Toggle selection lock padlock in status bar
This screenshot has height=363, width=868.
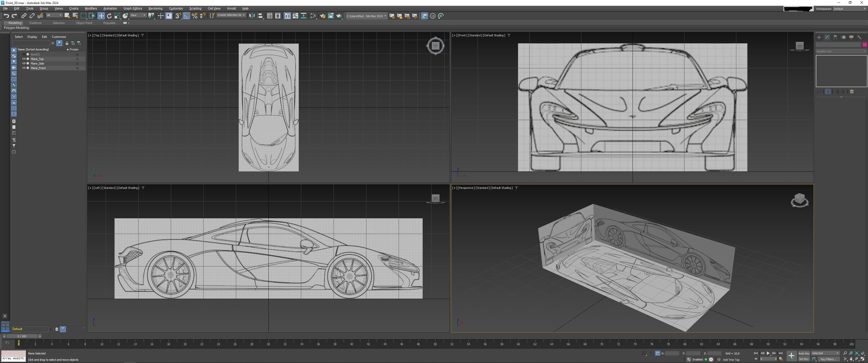point(651,353)
